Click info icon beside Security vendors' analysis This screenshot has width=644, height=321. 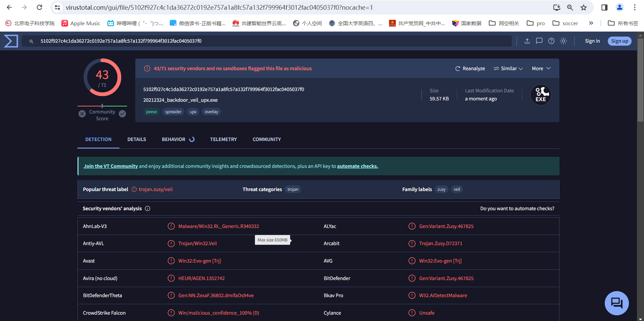[148, 209]
